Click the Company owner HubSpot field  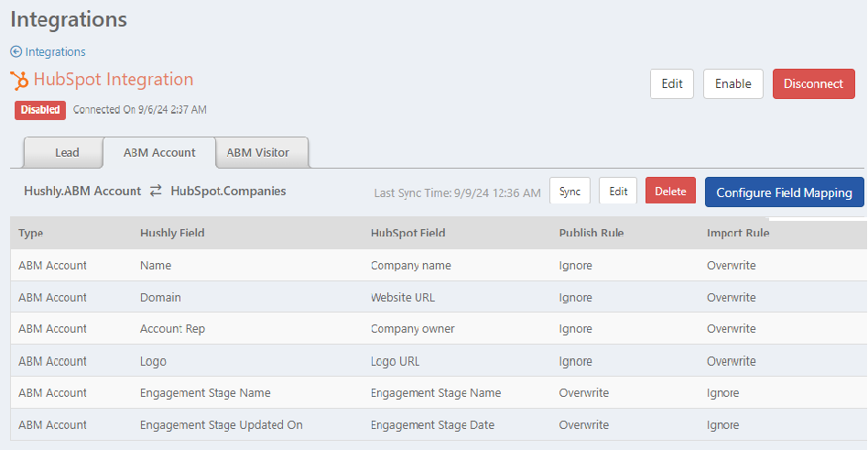coord(412,329)
